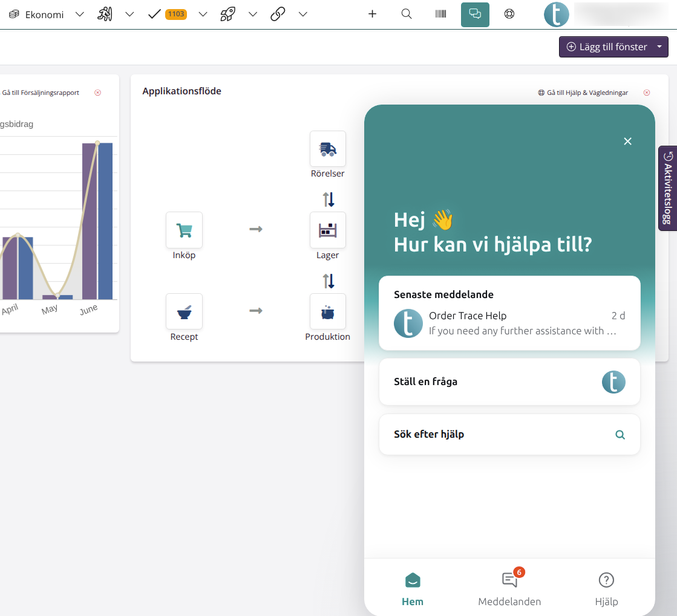677x616 pixels.
Task: Open the search magnifier in top bar
Action: [x=407, y=15]
